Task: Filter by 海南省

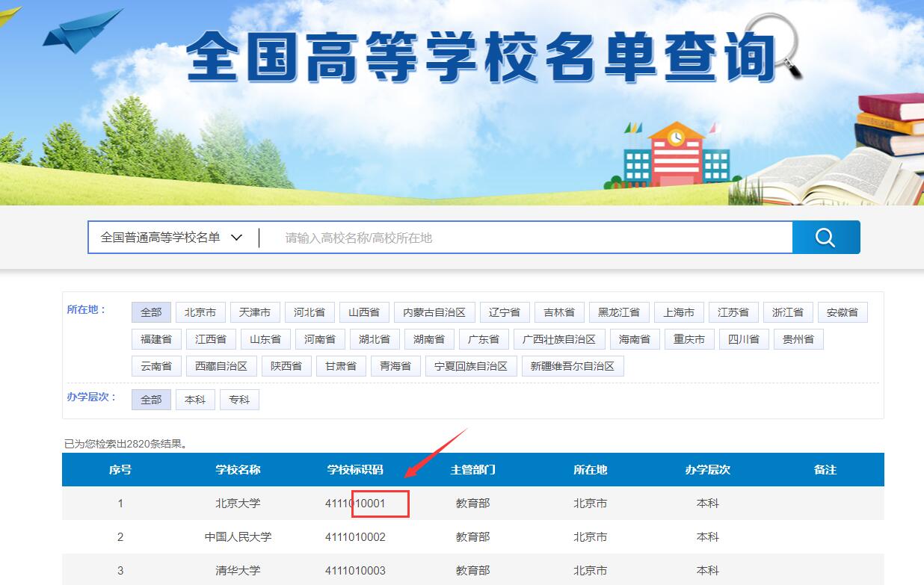Action: tap(635, 339)
